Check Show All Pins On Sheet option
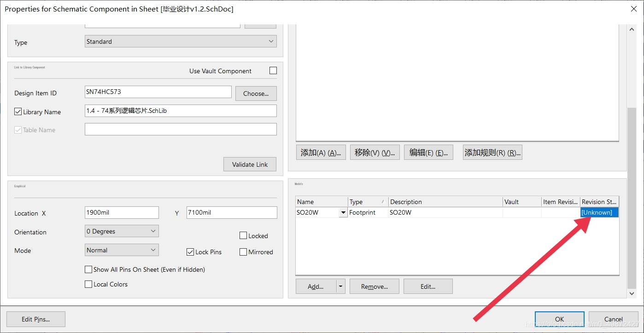 pos(88,269)
